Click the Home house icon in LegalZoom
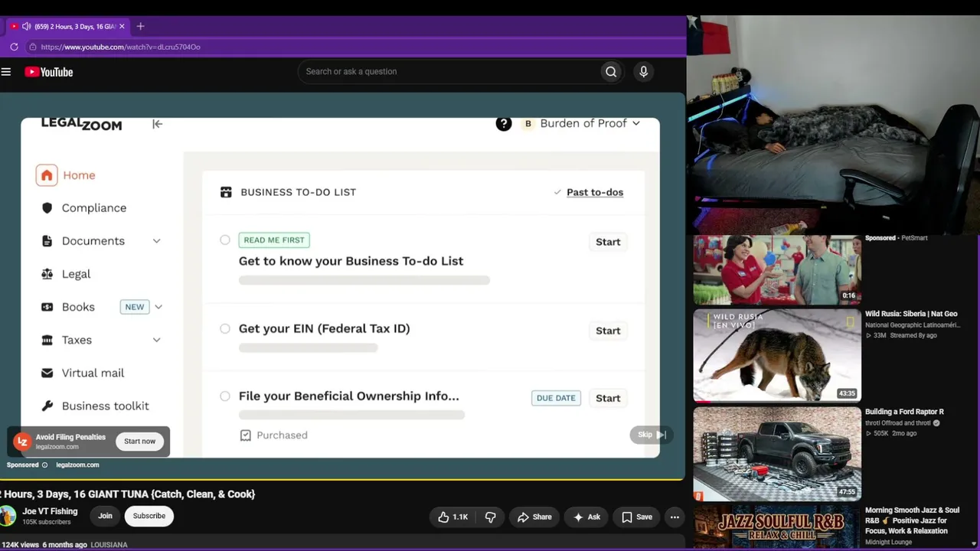 pos(47,175)
